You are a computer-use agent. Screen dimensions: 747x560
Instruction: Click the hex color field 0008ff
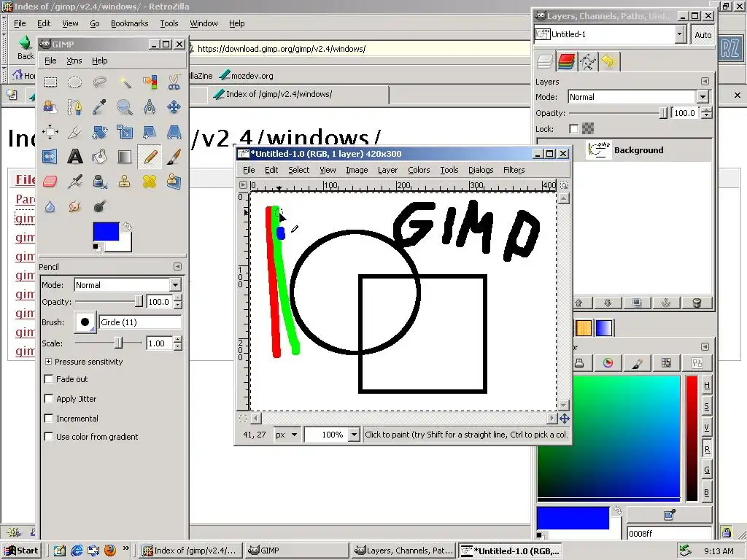(x=668, y=533)
